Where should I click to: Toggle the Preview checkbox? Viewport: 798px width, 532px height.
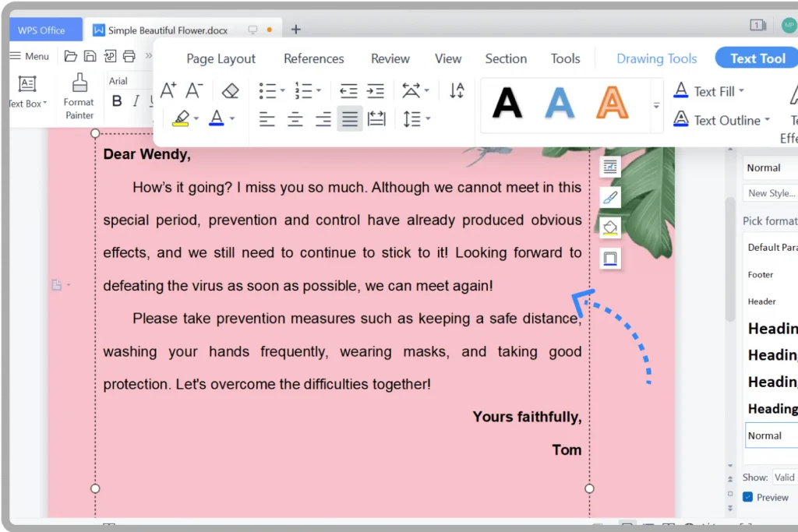748,497
